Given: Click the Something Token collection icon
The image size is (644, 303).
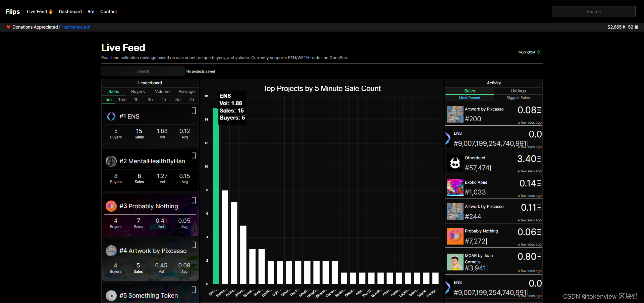Looking at the screenshot, I should 111,295.
